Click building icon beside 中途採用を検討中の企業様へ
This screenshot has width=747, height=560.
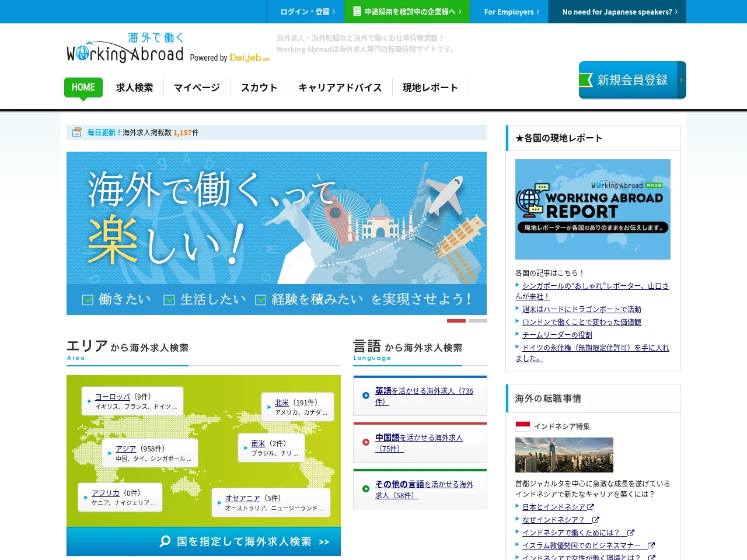pos(357,11)
